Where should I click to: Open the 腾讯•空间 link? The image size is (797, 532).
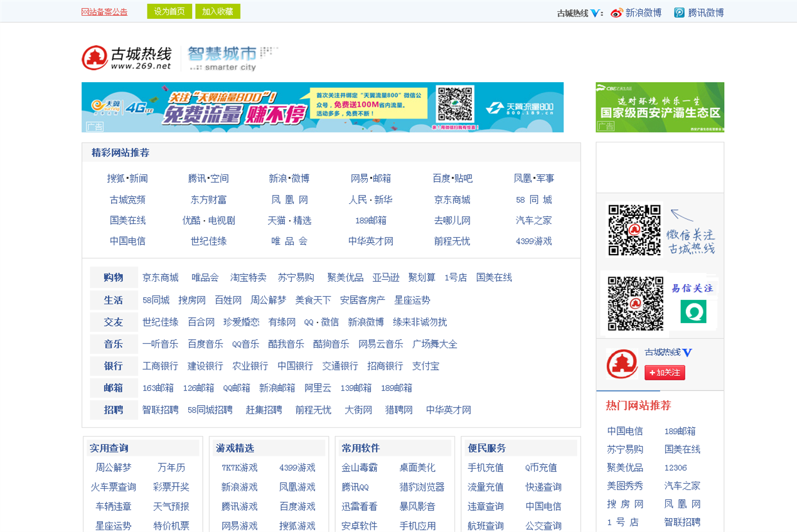point(208,179)
